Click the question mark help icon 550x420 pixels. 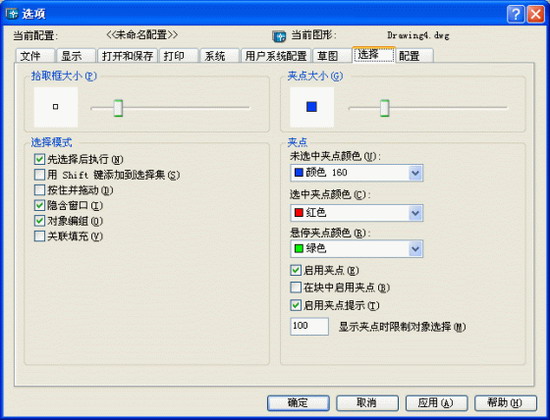click(516, 14)
